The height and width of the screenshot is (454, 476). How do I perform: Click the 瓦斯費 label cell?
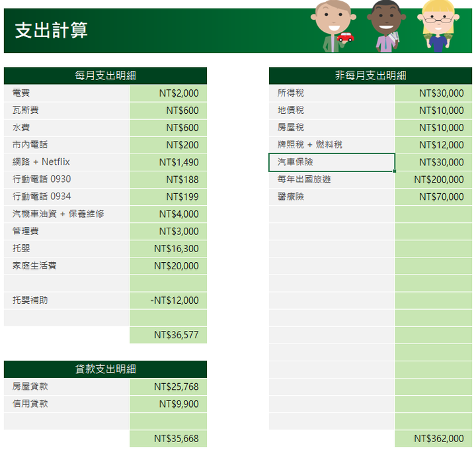click(x=67, y=111)
